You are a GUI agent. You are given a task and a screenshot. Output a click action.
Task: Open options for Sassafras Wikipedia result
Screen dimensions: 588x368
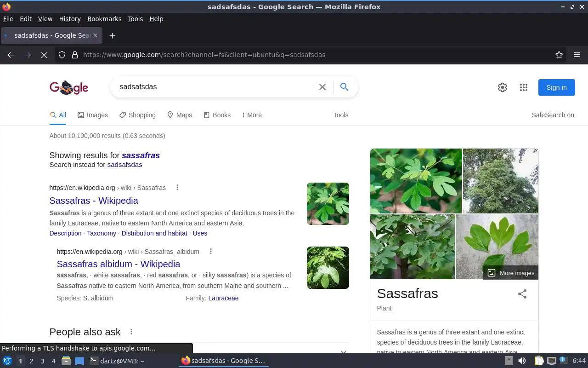(x=177, y=187)
